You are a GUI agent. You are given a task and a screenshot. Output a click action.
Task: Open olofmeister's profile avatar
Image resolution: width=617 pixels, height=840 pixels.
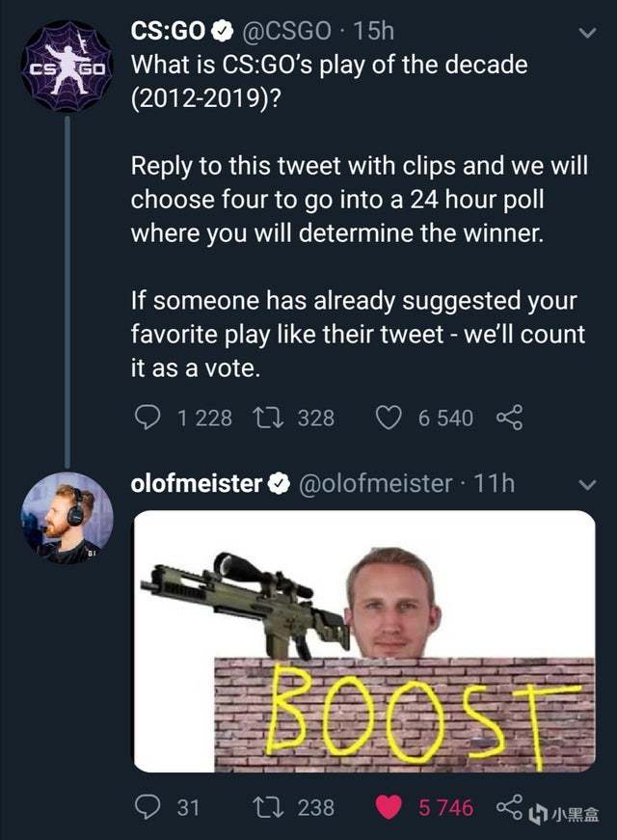67,518
